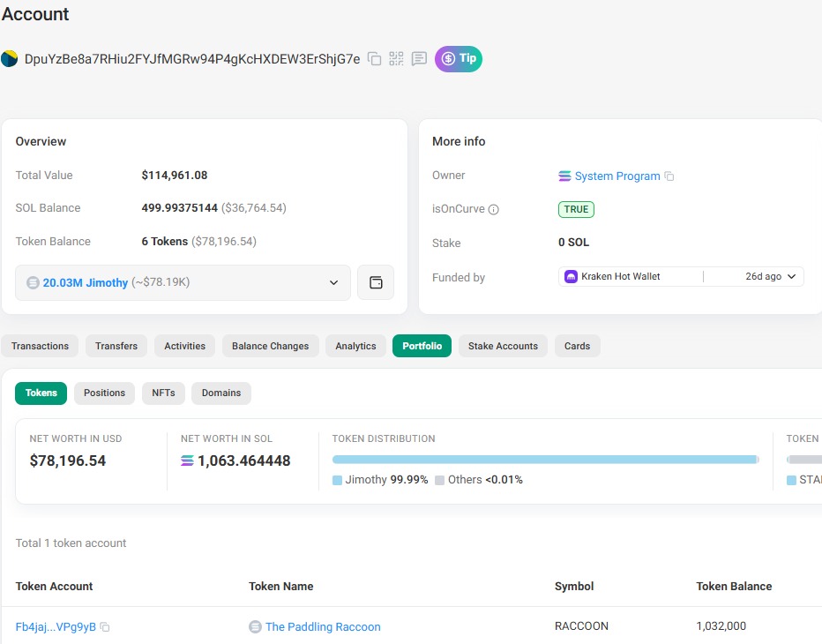Select the Analytics tab
This screenshot has width=822, height=644.
click(355, 346)
